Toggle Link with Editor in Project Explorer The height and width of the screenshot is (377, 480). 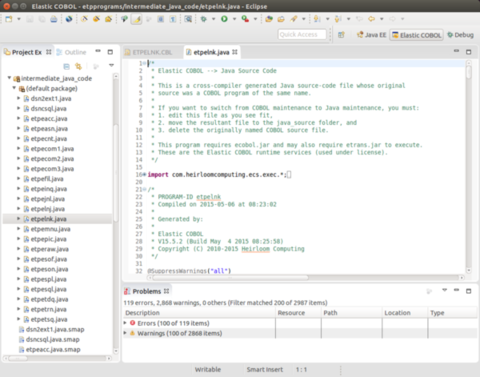coord(78,67)
